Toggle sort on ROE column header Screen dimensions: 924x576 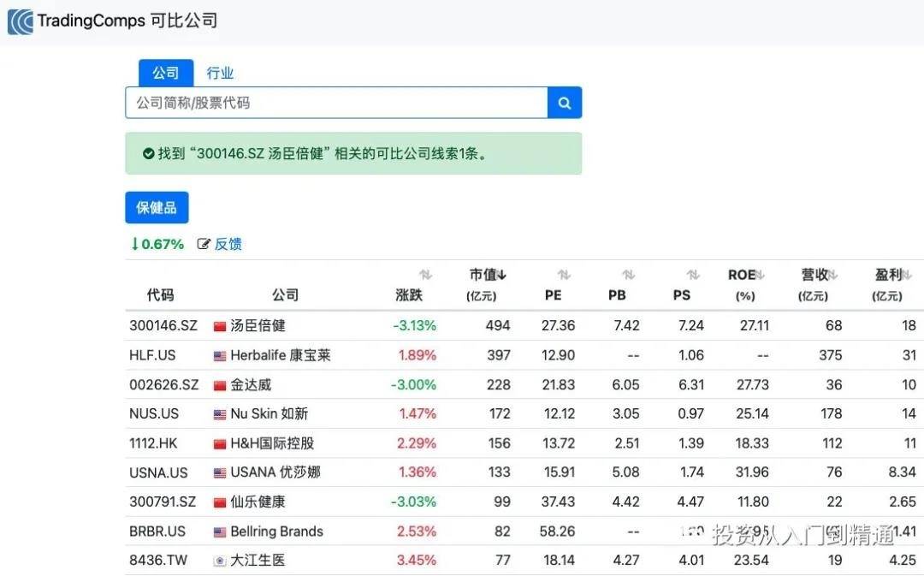745,275
